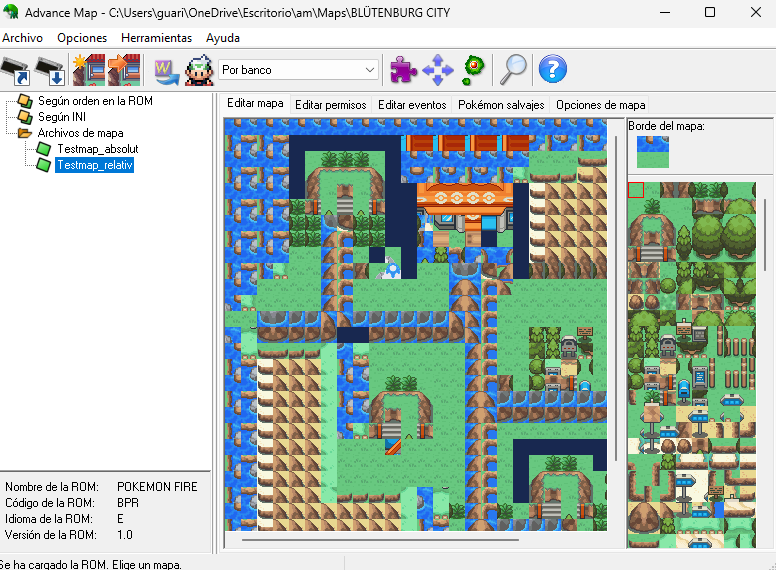Open the Opciones menu
Image resolution: width=776 pixels, height=570 pixels.
coord(82,38)
